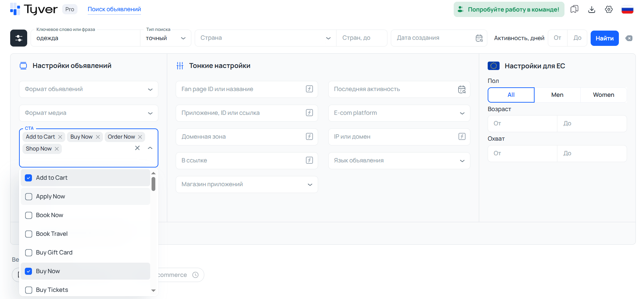The width and height of the screenshot is (644, 299).
Task: Clear all selected CTA values
Action: [x=137, y=148]
